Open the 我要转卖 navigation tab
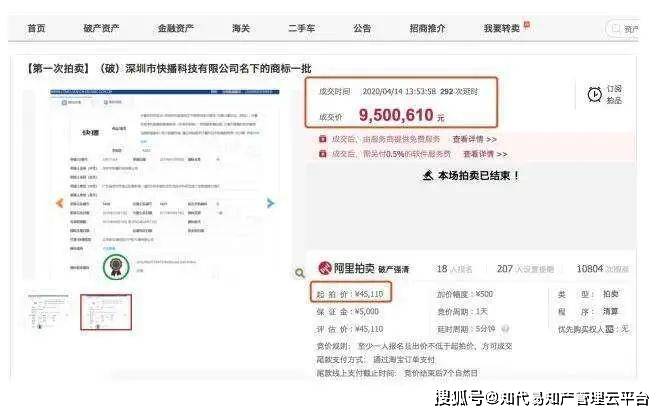 (501, 28)
